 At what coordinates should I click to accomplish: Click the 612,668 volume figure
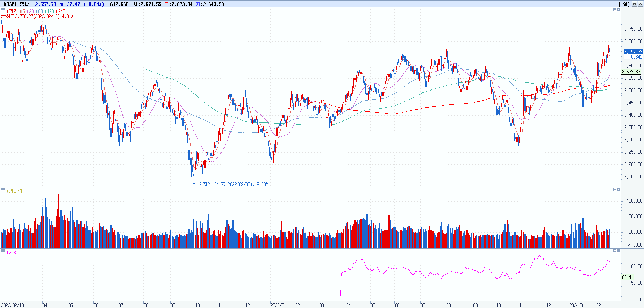click(x=119, y=4)
